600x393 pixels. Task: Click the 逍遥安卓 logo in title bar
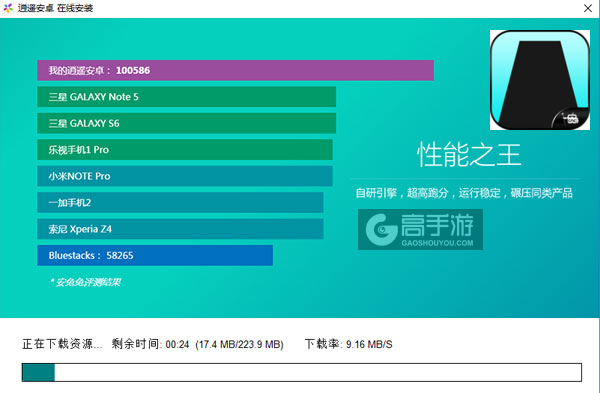[8, 8]
